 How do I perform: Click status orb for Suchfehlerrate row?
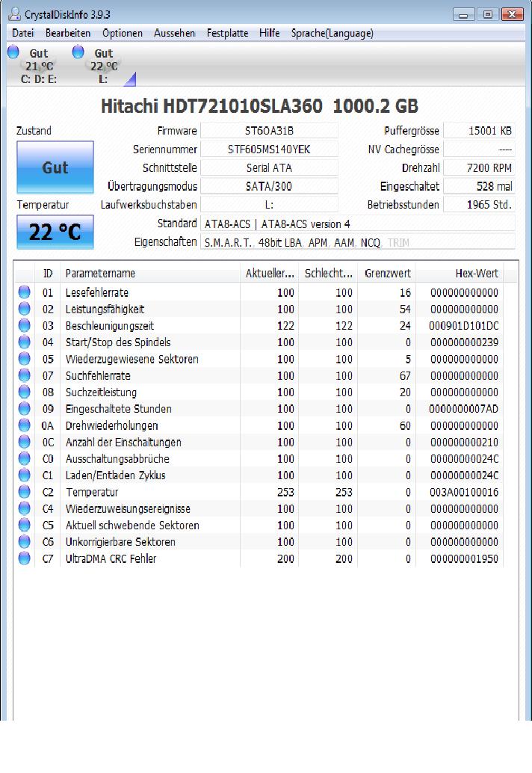click(24, 375)
